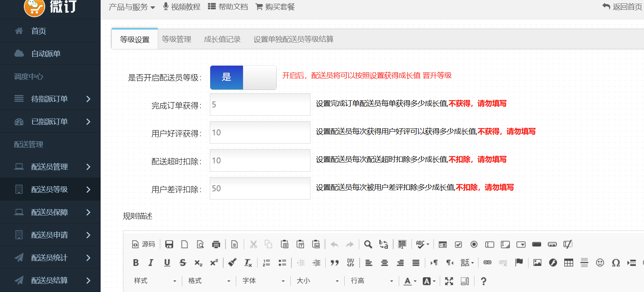Open the 产品与服务 dropdown
The image size is (644, 292).
pyautogui.click(x=132, y=7)
